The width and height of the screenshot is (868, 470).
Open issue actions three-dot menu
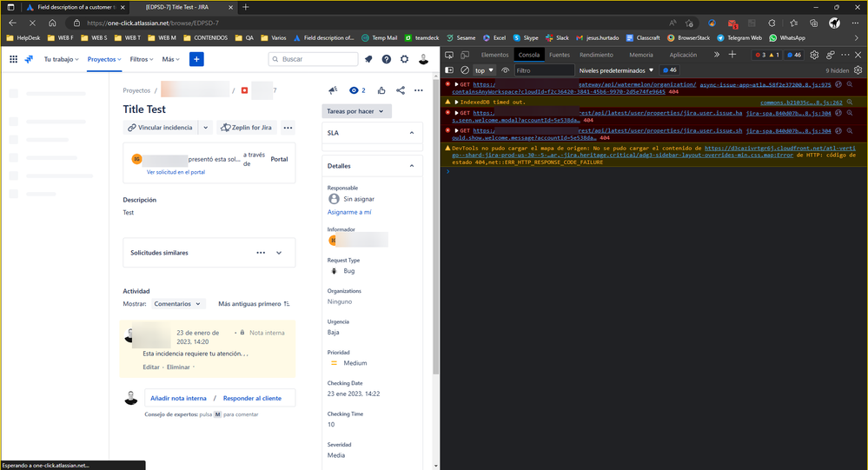(419, 90)
